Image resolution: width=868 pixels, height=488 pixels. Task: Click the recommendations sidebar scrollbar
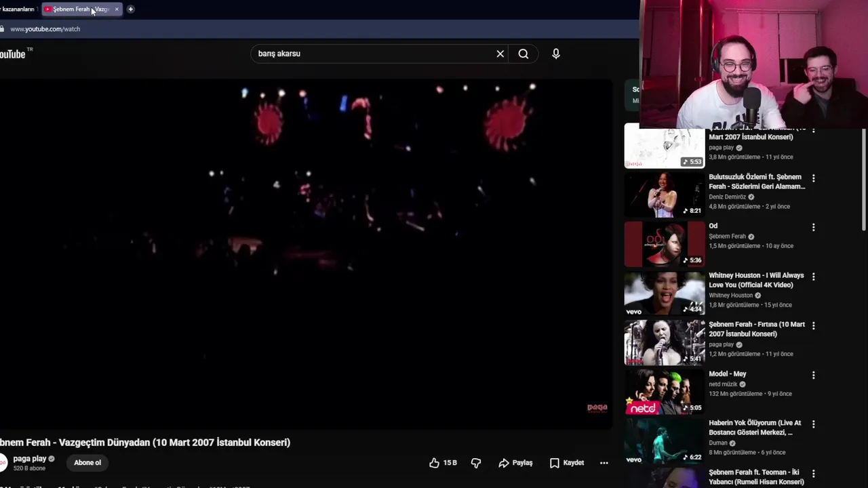[864, 180]
